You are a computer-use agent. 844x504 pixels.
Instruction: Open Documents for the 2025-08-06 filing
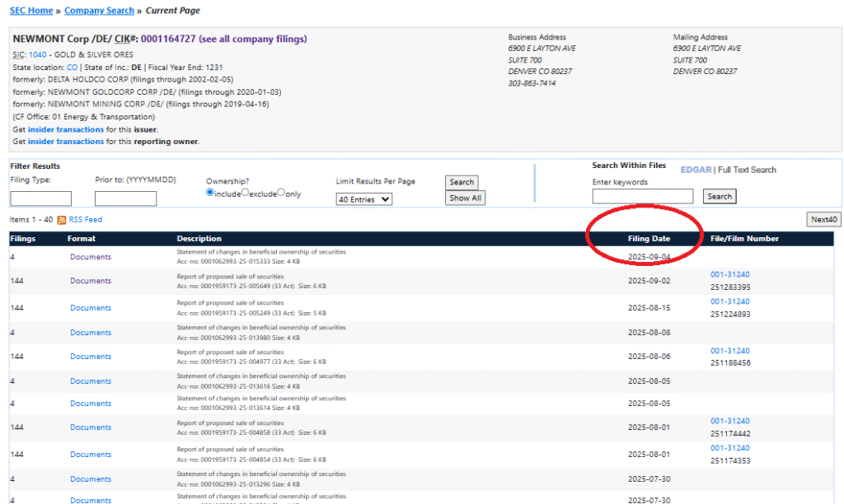[x=91, y=356]
